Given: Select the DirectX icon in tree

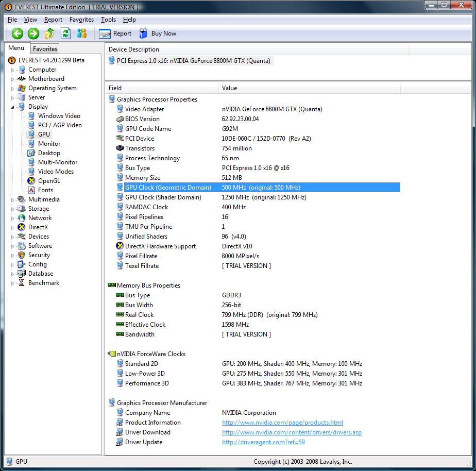Looking at the screenshot, I should [x=22, y=227].
